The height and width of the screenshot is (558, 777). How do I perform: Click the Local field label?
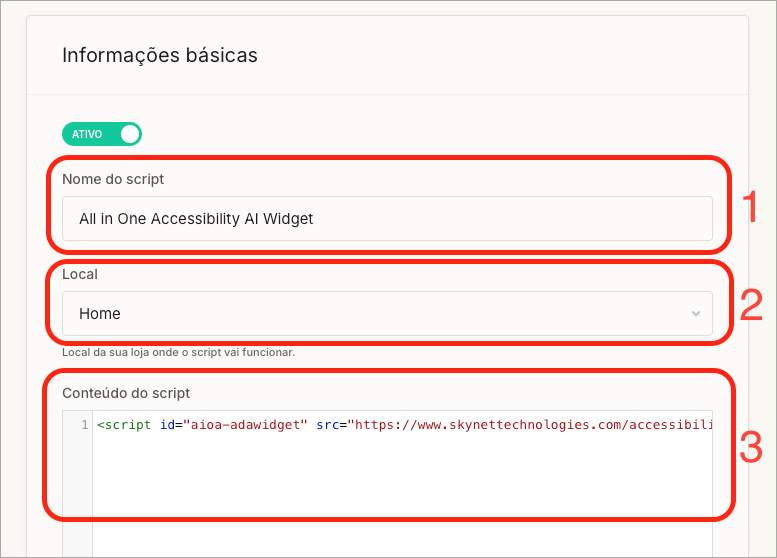80,274
